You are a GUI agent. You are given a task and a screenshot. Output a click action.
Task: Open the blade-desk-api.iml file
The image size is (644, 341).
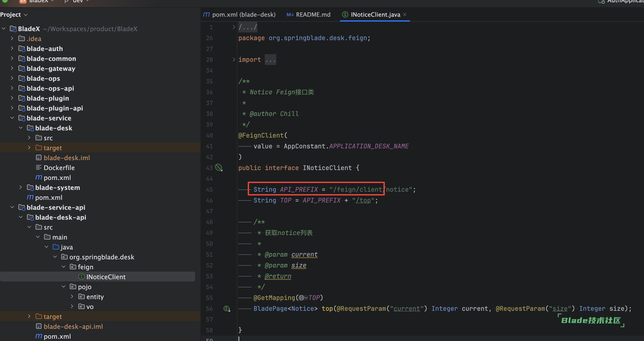point(73,326)
